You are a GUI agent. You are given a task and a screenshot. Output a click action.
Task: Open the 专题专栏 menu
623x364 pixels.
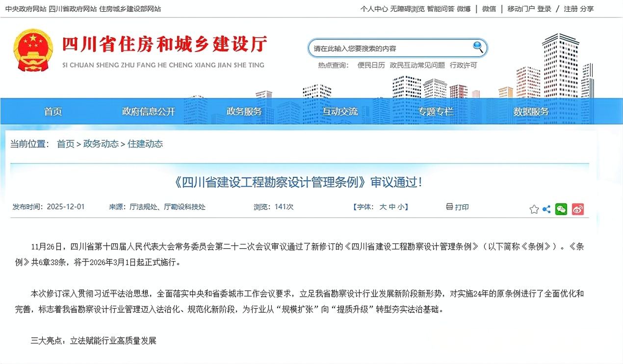coord(435,111)
